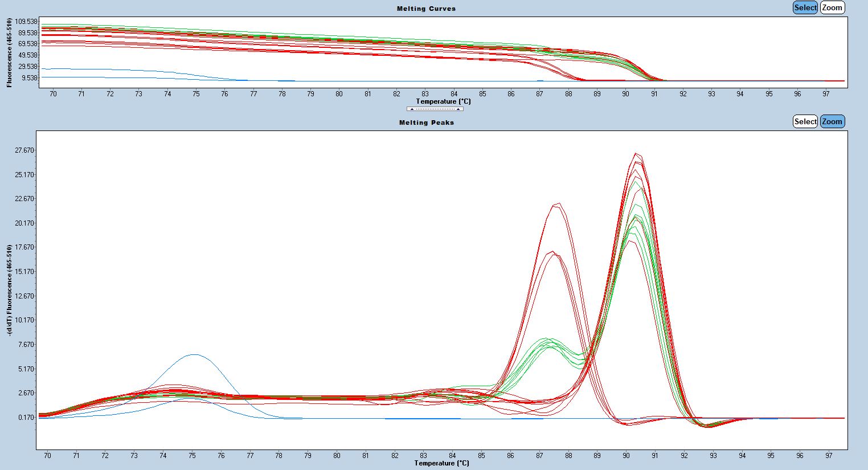Enable Select mode for Melting Curves chart
Viewport: 868px width, 470px height.
pos(805,7)
